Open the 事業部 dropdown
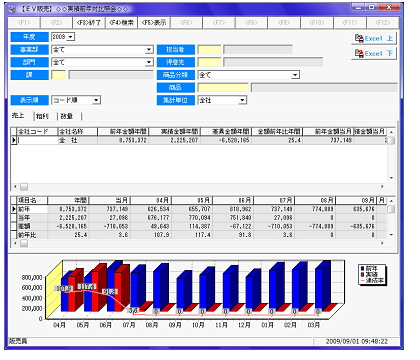Viewport: 420px width, 360px height. tap(149, 50)
